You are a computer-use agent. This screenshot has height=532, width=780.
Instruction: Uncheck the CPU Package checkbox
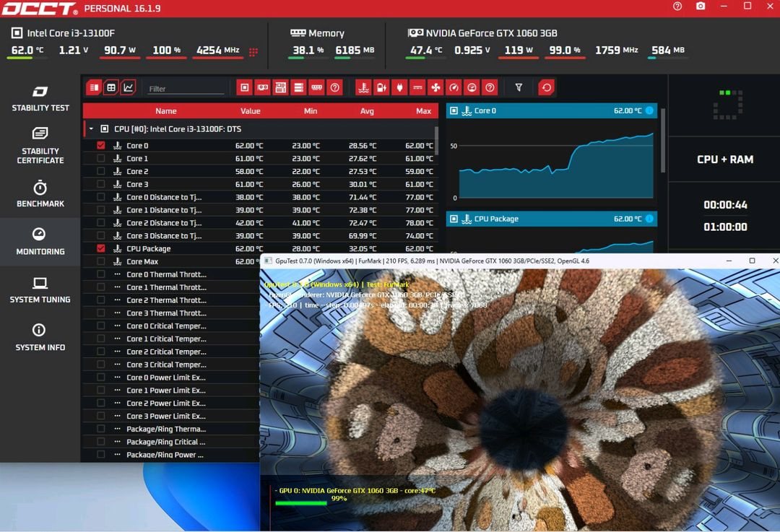[101, 248]
